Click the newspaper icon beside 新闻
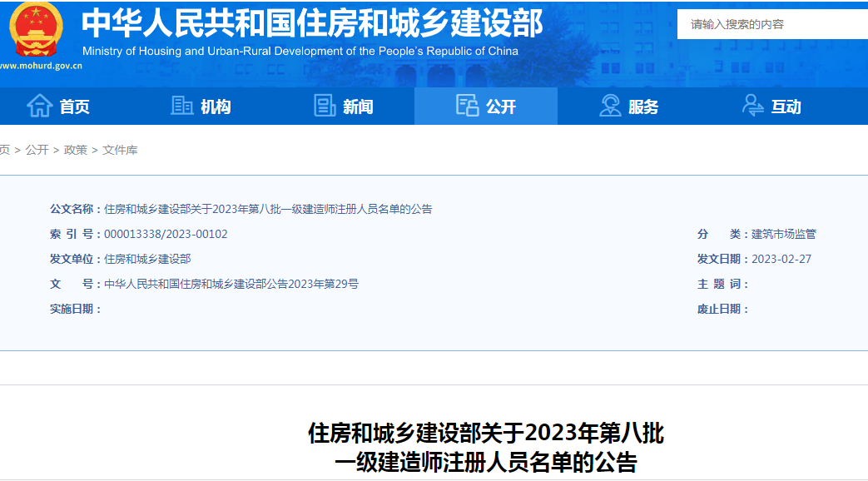The image size is (868, 481). [x=325, y=105]
